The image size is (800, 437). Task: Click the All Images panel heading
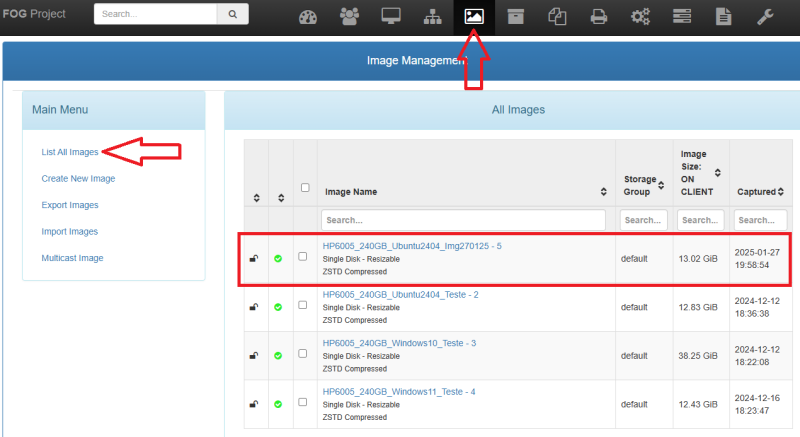518,110
